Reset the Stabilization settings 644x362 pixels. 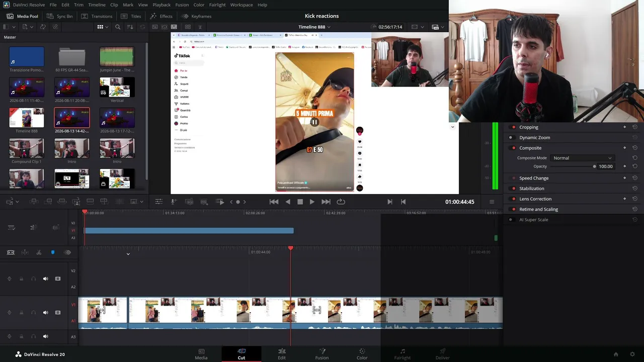(634, 189)
